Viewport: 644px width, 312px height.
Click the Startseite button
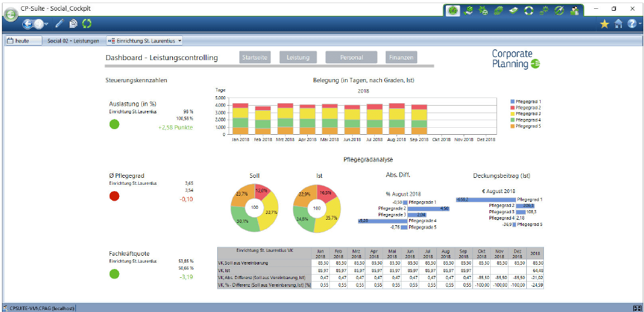coord(255,58)
